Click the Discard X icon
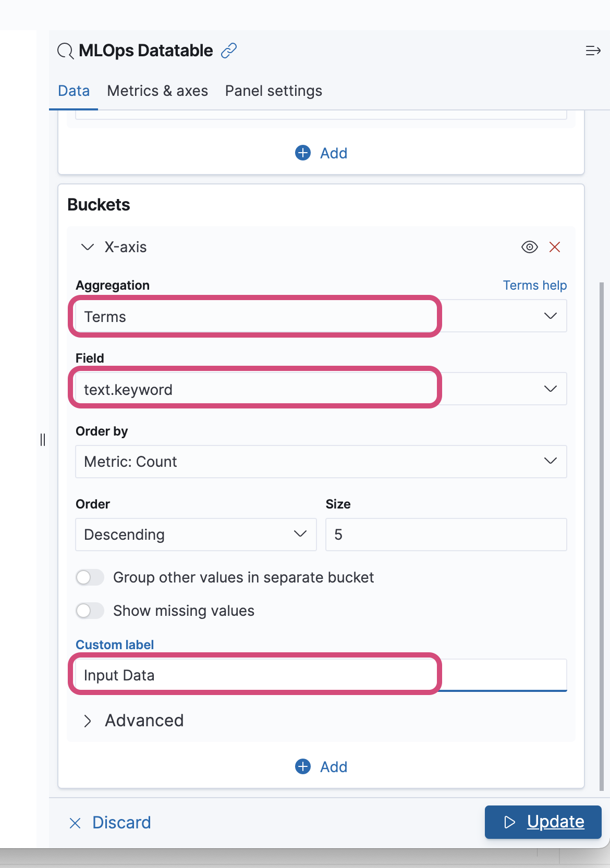This screenshot has height=868, width=610. (75, 823)
